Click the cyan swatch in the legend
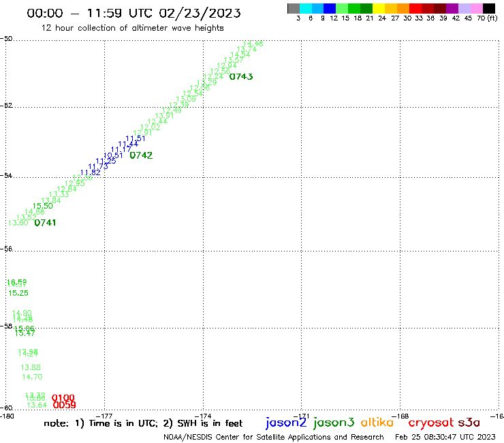 pyautogui.click(x=305, y=9)
